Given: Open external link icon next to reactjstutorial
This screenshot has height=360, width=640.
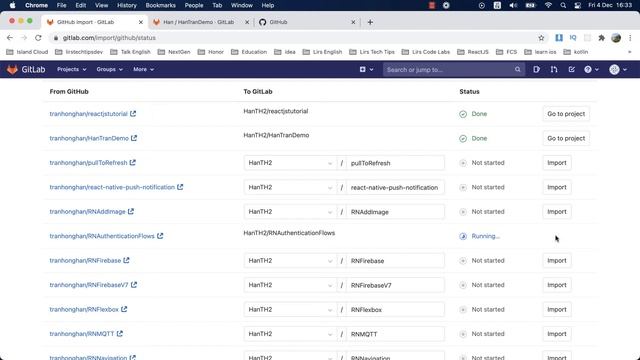Looking at the screenshot, I should [x=133, y=113].
